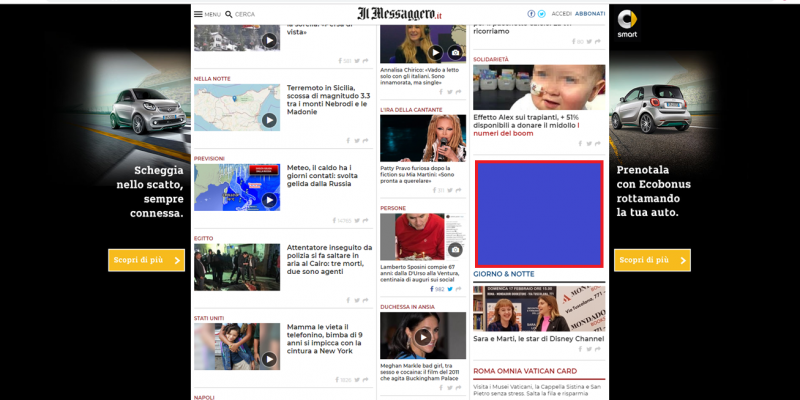Play the Annalisa Chirico video
The image size is (800, 400).
[435, 53]
